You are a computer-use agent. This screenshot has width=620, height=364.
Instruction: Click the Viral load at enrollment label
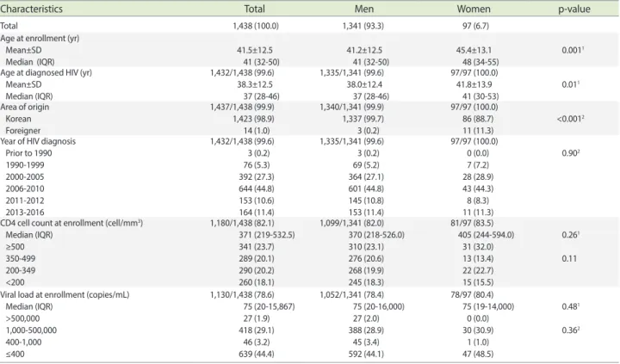(65, 295)
